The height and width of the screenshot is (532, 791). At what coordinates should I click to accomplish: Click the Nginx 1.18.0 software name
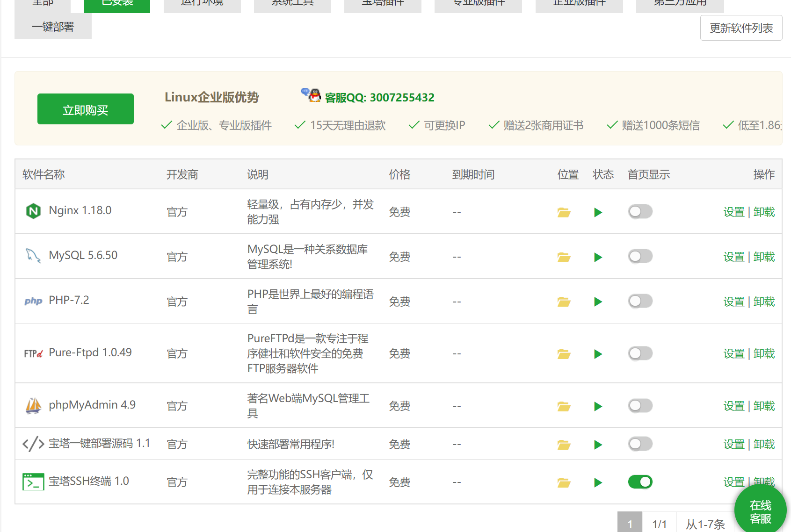80,210
